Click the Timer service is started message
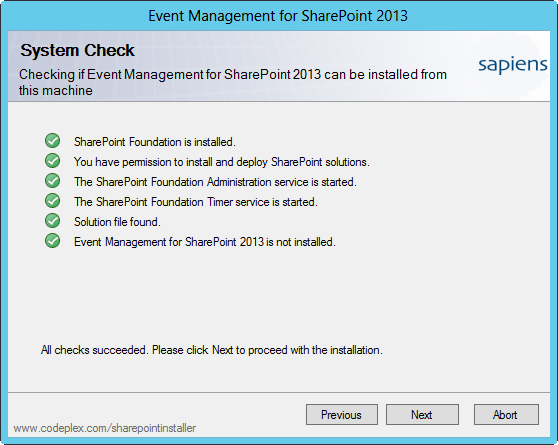558x445 pixels. coord(196,202)
